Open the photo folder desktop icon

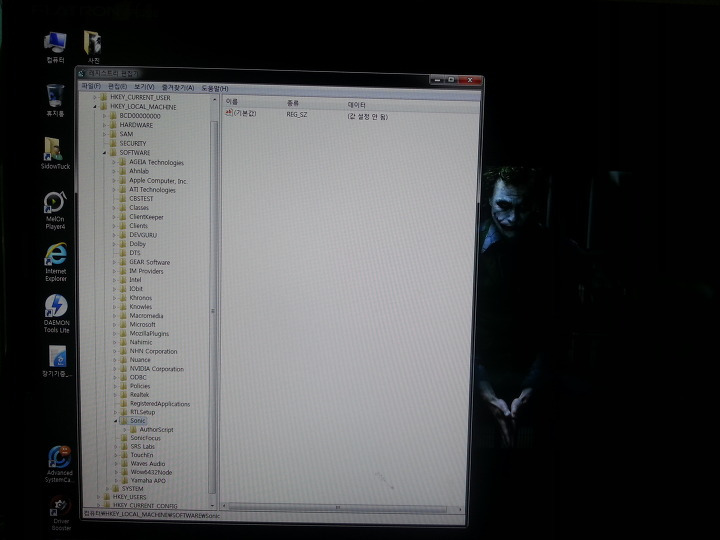coord(93,47)
